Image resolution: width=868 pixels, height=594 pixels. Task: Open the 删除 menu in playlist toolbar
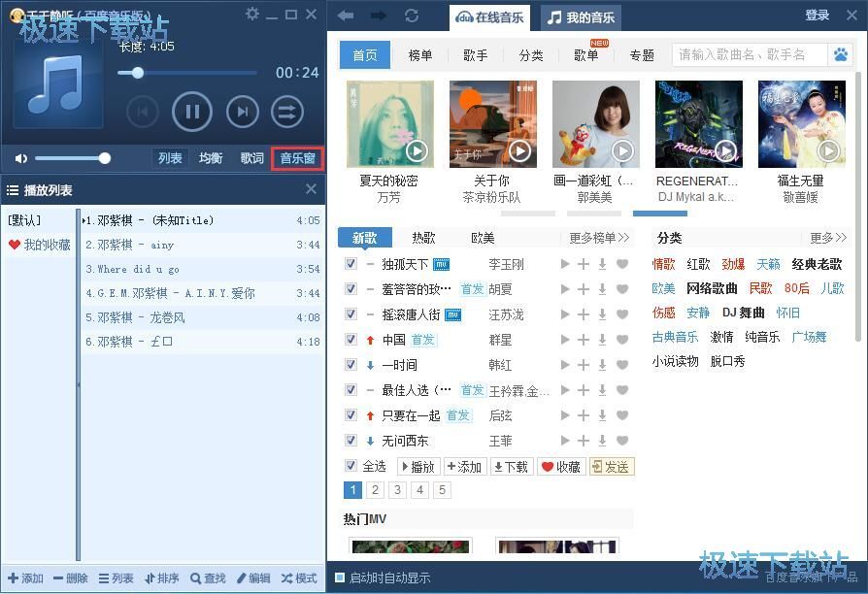[x=71, y=578]
